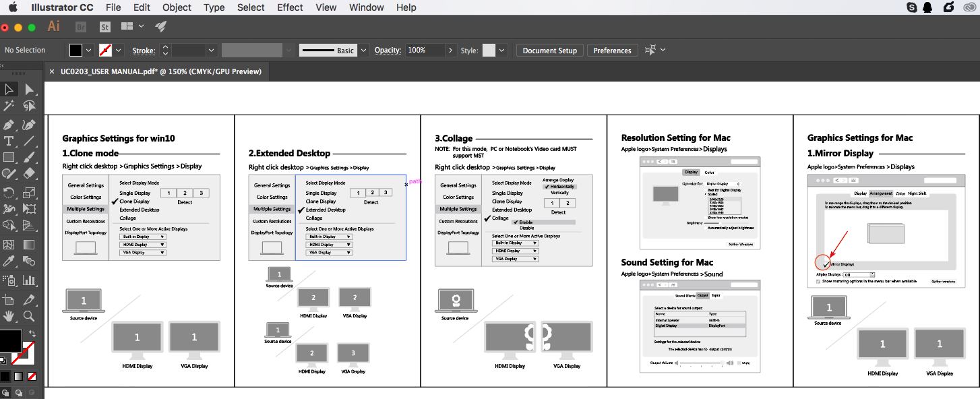980x399 pixels.
Task: Close the UC0203_USER MANUAL.pdf tab
Action: pos(52,71)
